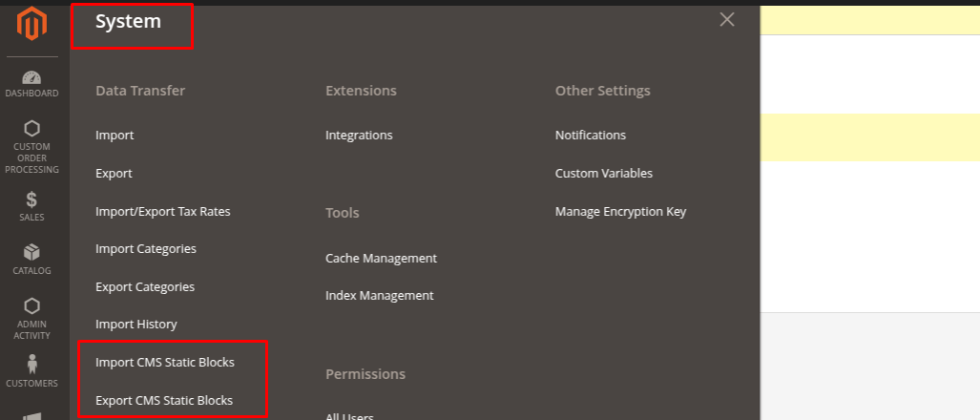
Task: Choose Export Categories menu entry
Action: [145, 287]
